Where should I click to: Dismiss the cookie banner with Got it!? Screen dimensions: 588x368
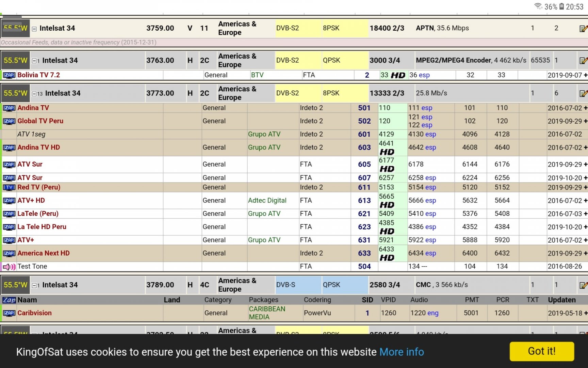pyautogui.click(x=541, y=351)
